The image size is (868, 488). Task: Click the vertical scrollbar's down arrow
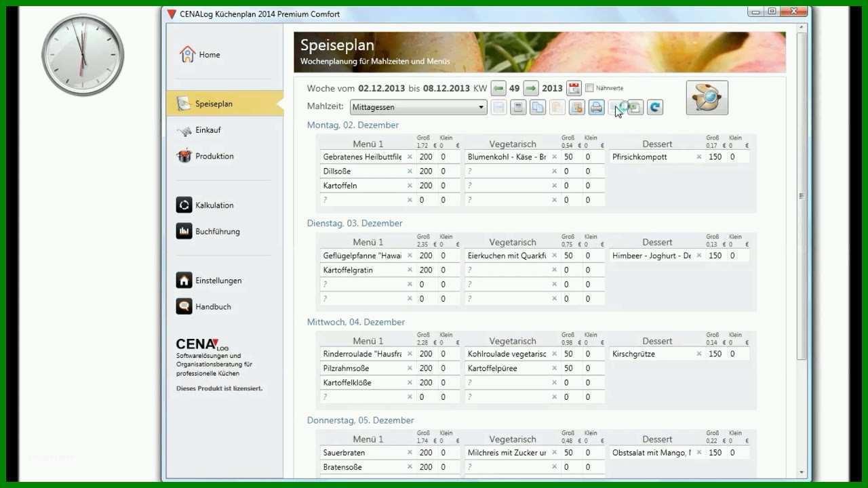(802, 472)
